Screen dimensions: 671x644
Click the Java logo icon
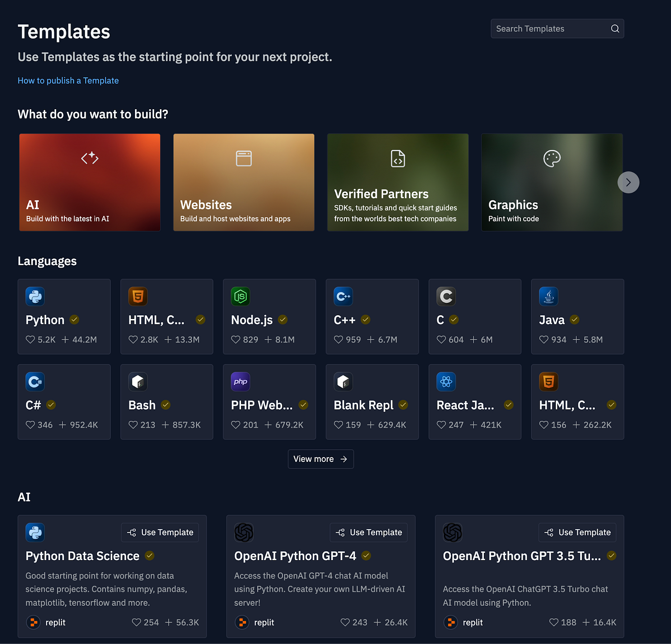click(x=549, y=296)
